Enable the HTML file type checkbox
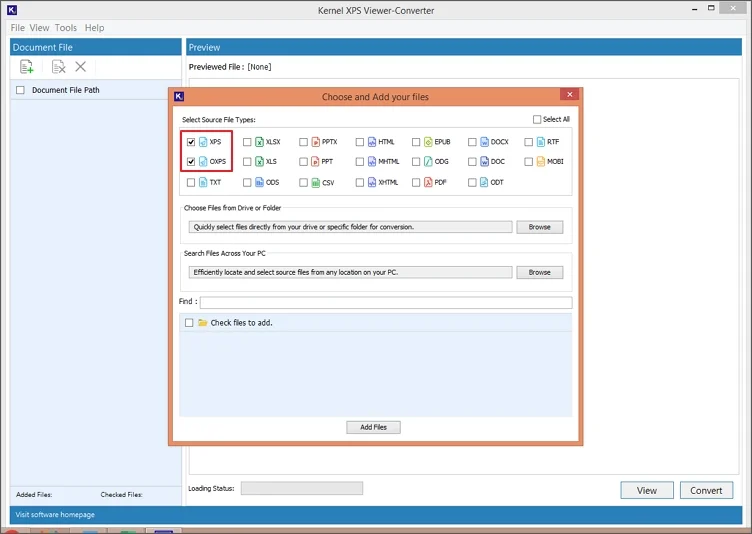Viewport: 752px width, 534px height. tap(360, 142)
